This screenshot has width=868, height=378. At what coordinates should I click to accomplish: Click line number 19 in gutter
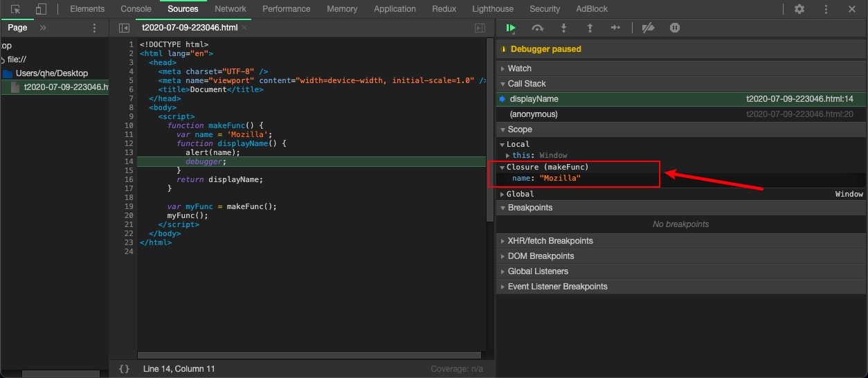point(129,206)
